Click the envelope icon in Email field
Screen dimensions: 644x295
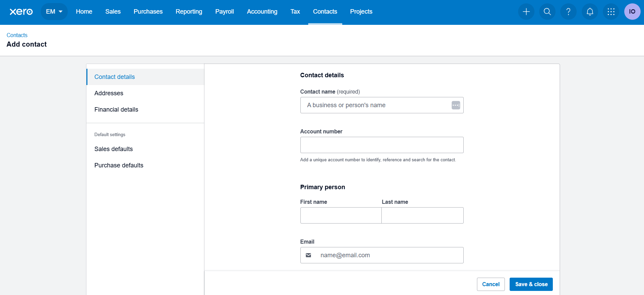pos(309,255)
